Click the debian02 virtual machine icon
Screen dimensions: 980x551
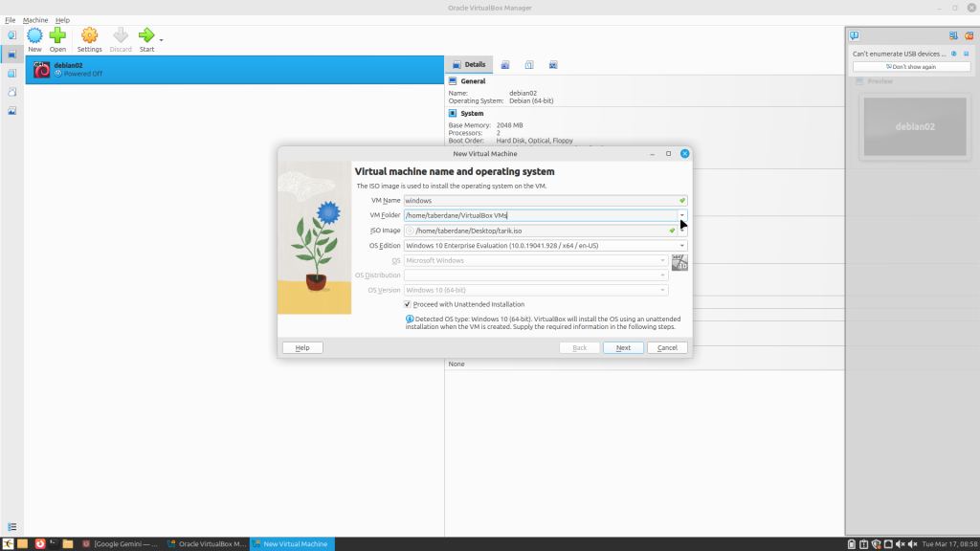(x=42, y=69)
